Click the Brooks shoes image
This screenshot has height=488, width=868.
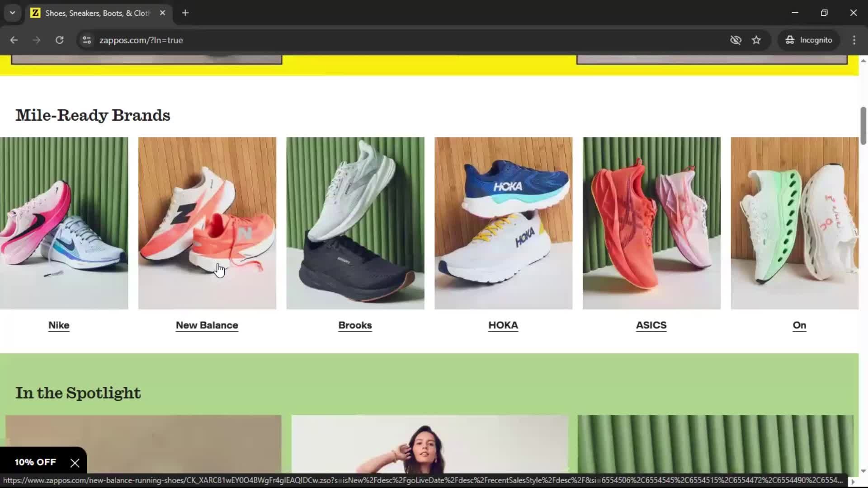pos(355,223)
